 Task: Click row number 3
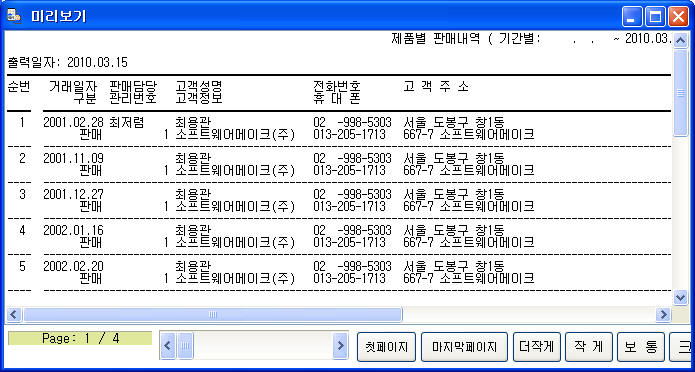click(22, 195)
